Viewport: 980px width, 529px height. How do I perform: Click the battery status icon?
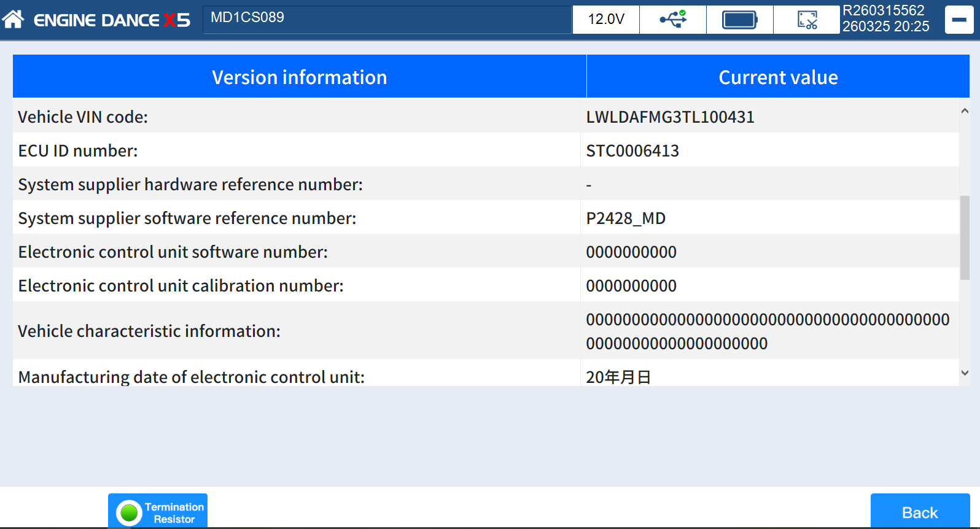739,20
